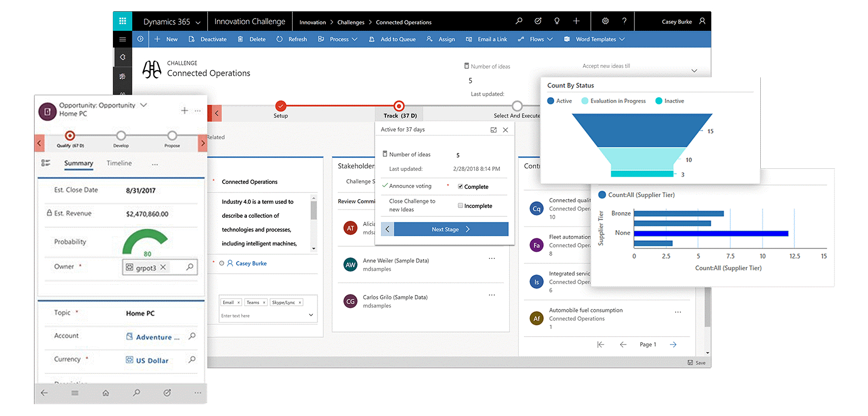Viewport: 868px width, 416px height.
Task: Open more options for Anne Weiler
Action: click(492, 258)
